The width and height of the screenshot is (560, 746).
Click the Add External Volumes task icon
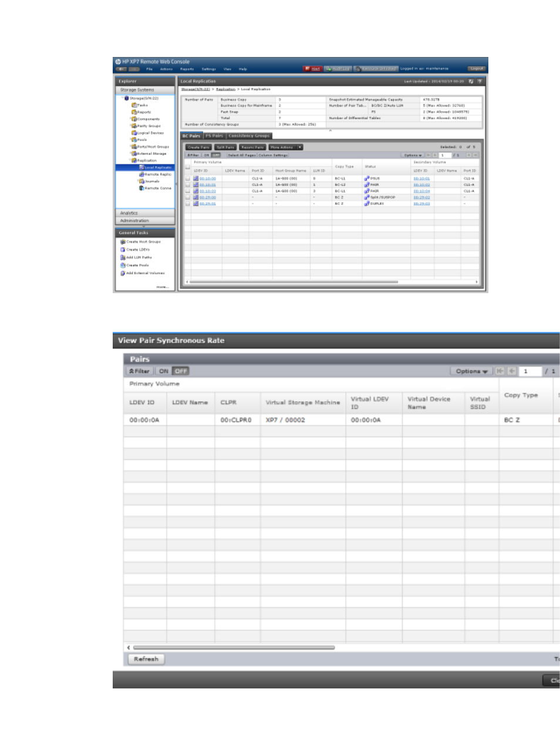point(123,273)
